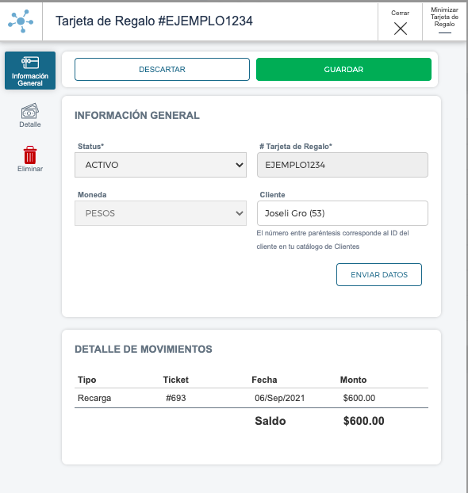
Task: Click the Cliente field with Joseli Gro
Action: (x=342, y=213)
